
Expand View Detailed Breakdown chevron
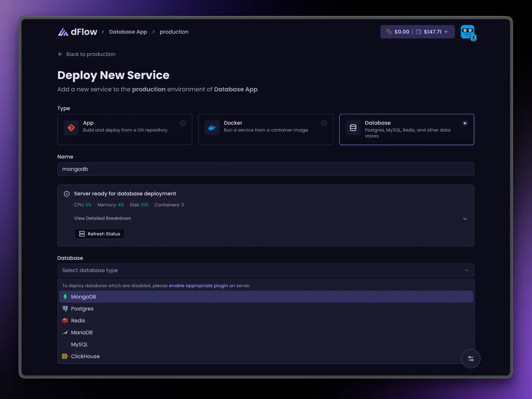point(465,219)
